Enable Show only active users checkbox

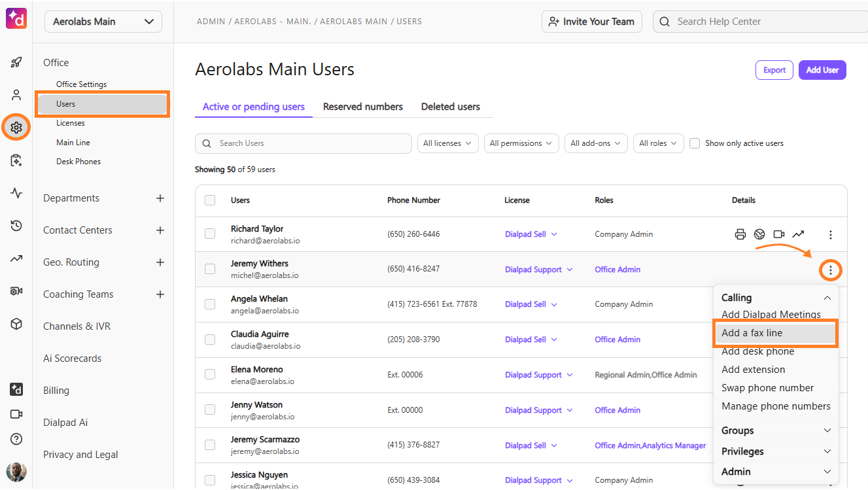pos(695,143)
